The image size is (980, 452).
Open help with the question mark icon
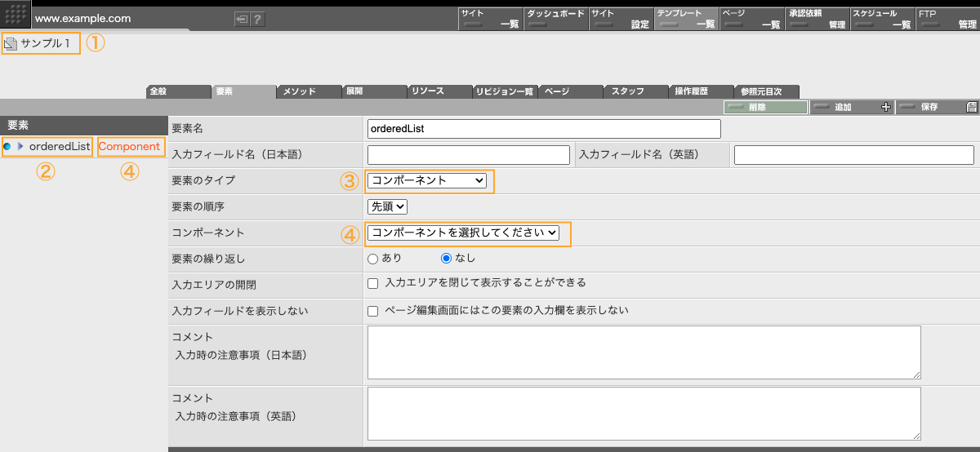pyautogui.click(x=257, y=20)
